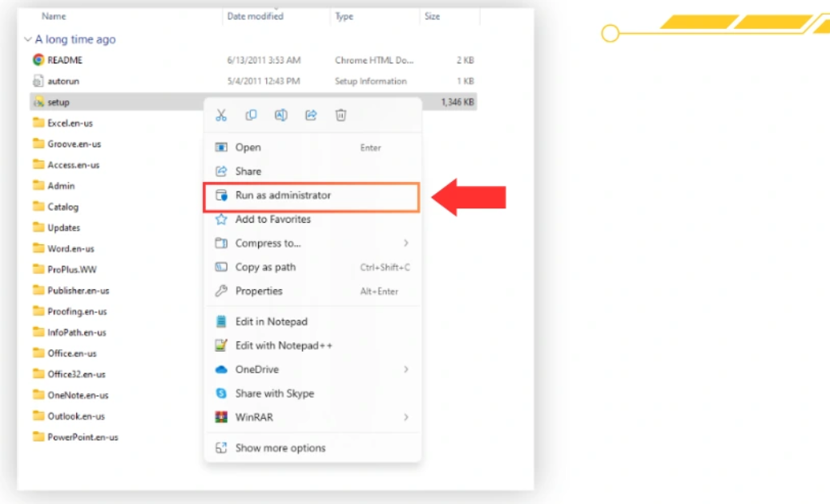Select the README Chrome HTML file icon
830x504 pixels.
click(38, 60)
